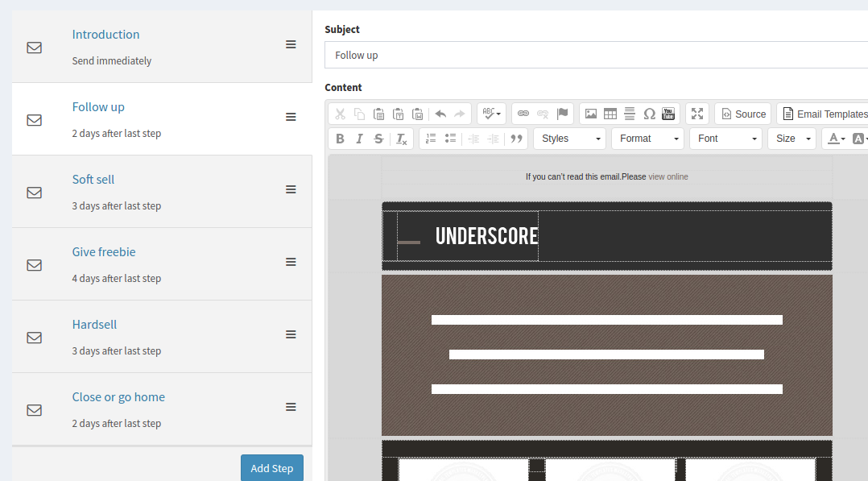This screenshot has height=481, width=868.
Task: Toggle bold formatting in editor toolbar
Action: point(340,139)
